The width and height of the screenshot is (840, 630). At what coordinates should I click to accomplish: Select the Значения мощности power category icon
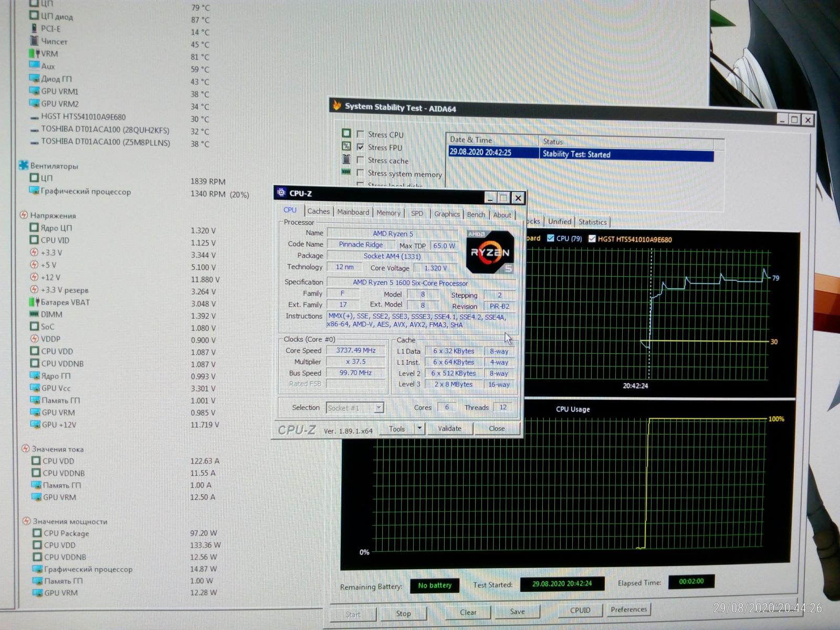(x=26, y=521)
